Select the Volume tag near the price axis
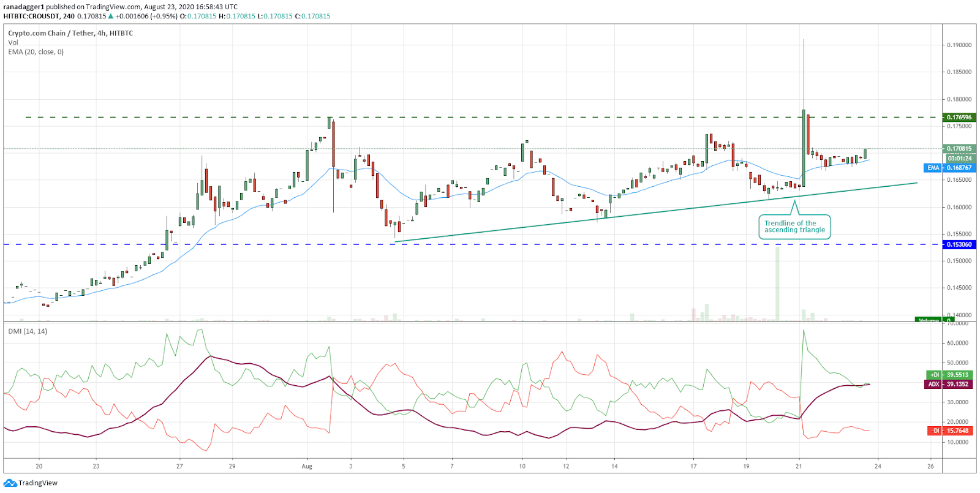 coord(929,320)
